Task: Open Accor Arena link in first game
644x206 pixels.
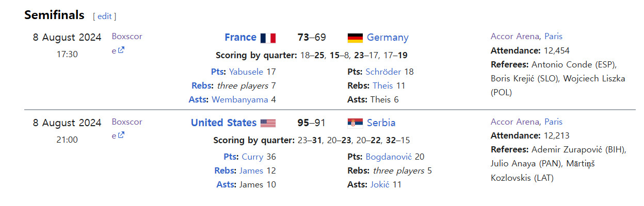Action: point(515,37)
